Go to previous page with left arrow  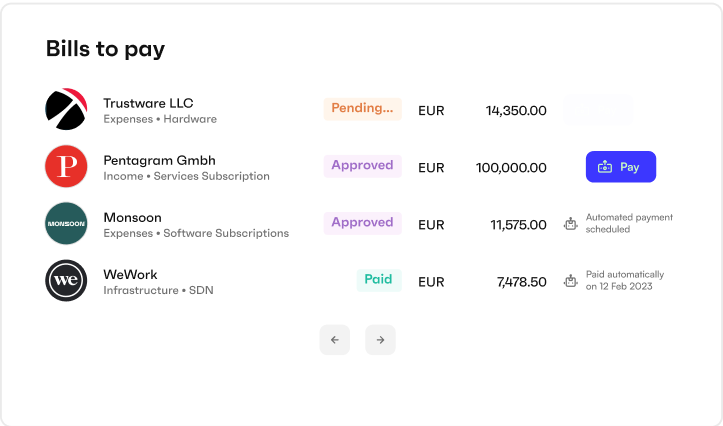tap(335, 340)
